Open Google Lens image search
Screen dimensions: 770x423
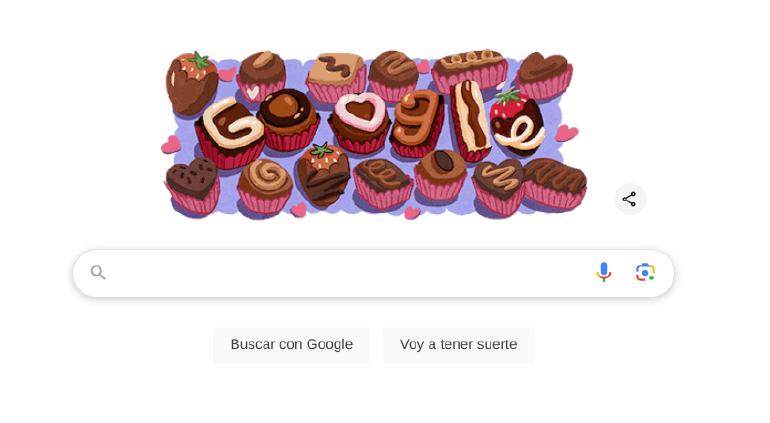click(x=645, y=272)
